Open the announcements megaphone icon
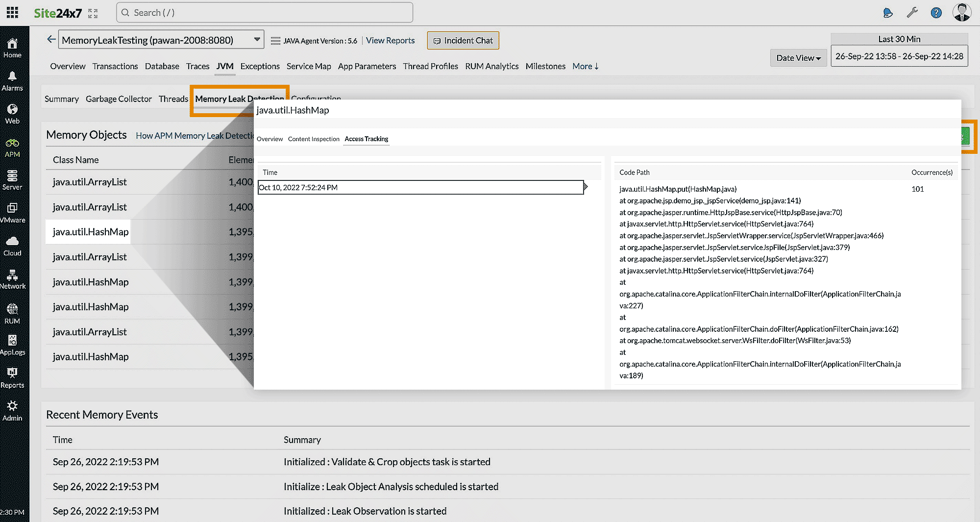The width and height of the screenshot is (980, 522). tap(888, 13)
